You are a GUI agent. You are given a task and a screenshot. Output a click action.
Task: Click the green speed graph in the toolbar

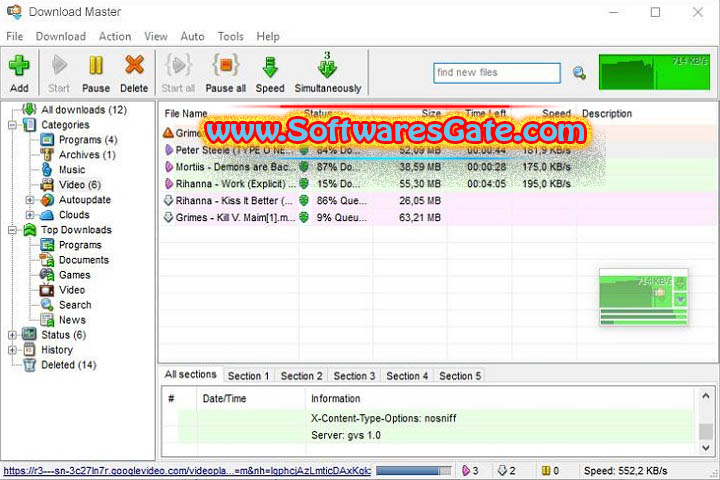(x=654, y=72)
